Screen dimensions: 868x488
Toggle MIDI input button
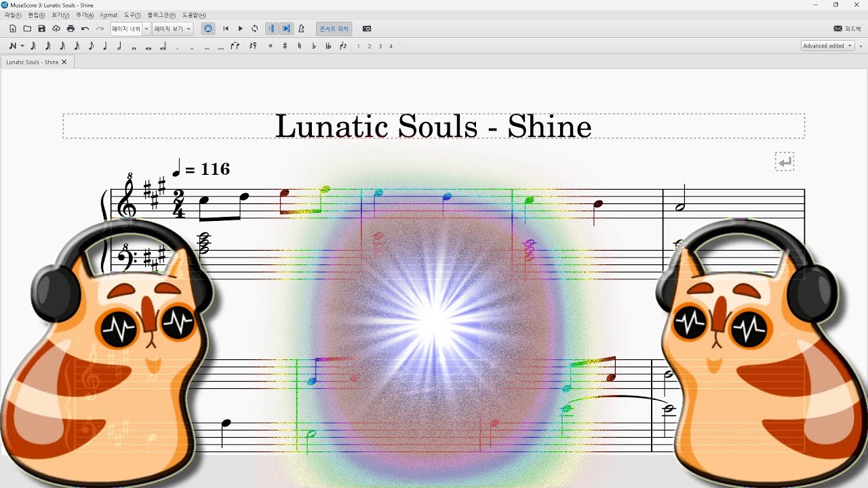point(208,28)
